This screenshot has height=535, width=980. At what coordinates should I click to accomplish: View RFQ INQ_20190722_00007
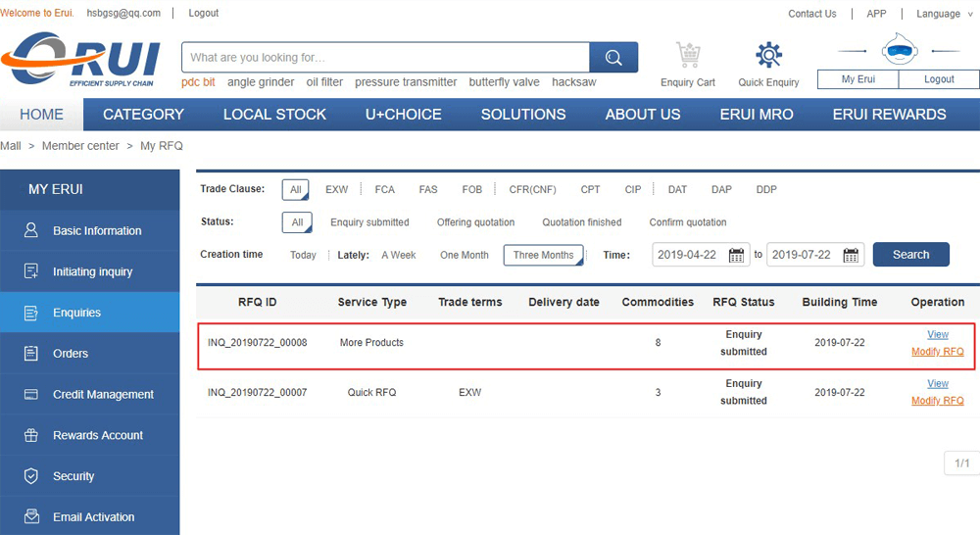pos(938,383)
